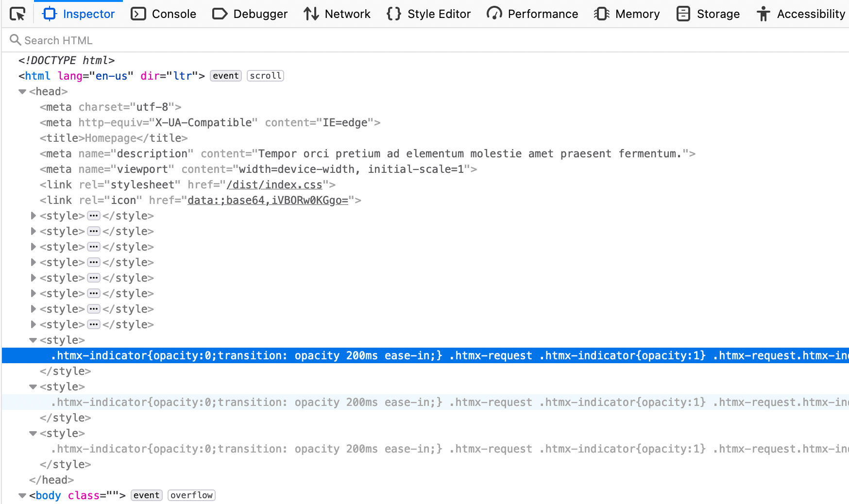Click the Console panel icon
This screenshot has height=504, width=849.
click(x=138, y=14)
